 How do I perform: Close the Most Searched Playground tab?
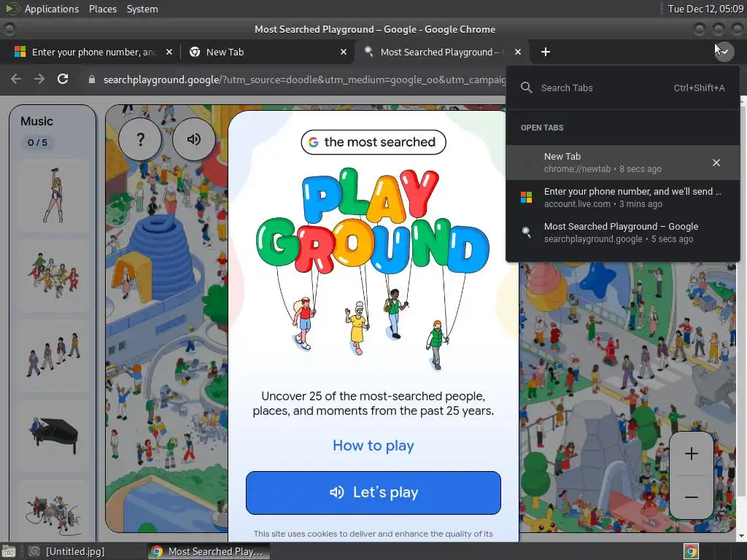click(x=518, y=52)
